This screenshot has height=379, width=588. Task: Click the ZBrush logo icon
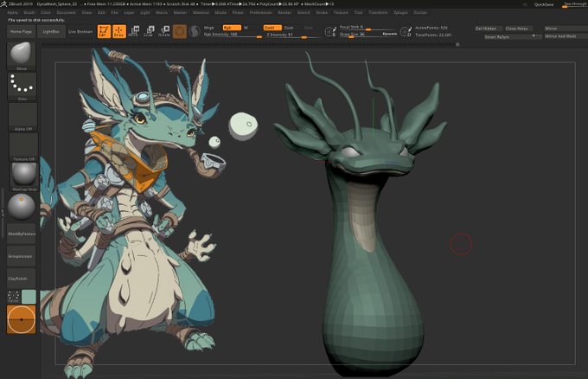pyautogui.click(x=3, y=4)
